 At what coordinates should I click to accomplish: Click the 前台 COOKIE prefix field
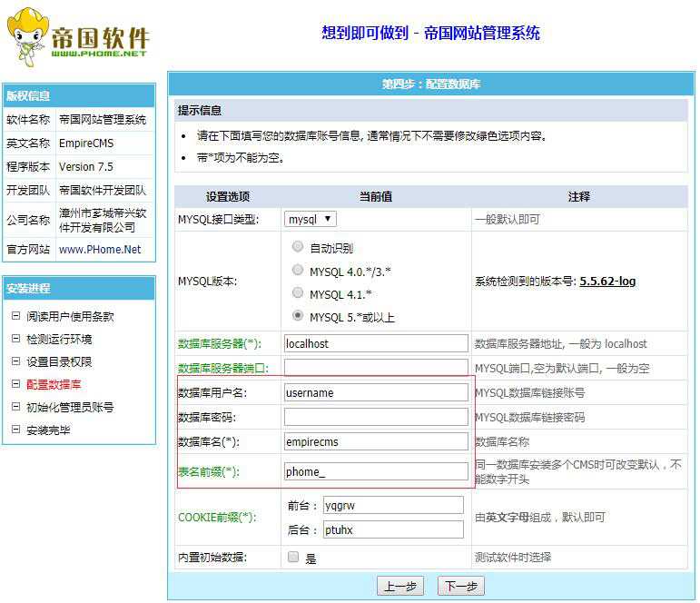pyautogui.click(x=393, y=506)
